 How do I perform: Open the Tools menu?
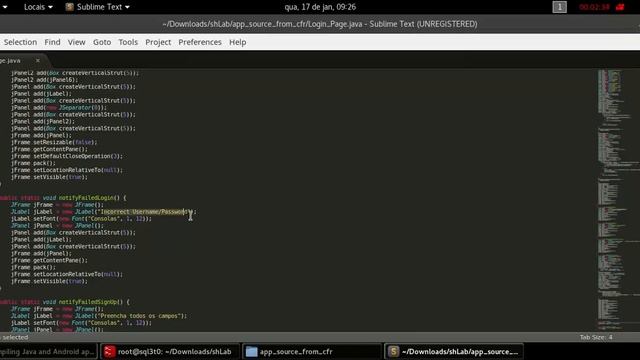pos(128,42)
